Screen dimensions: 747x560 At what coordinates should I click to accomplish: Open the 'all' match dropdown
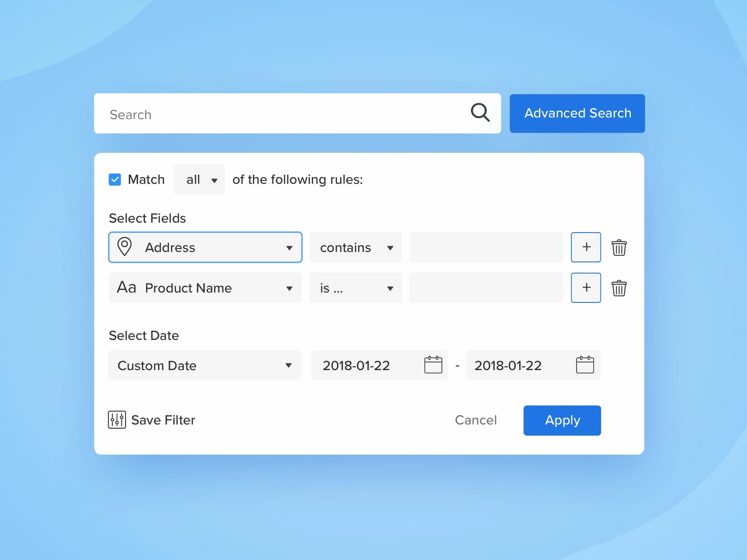pos(199,179)
